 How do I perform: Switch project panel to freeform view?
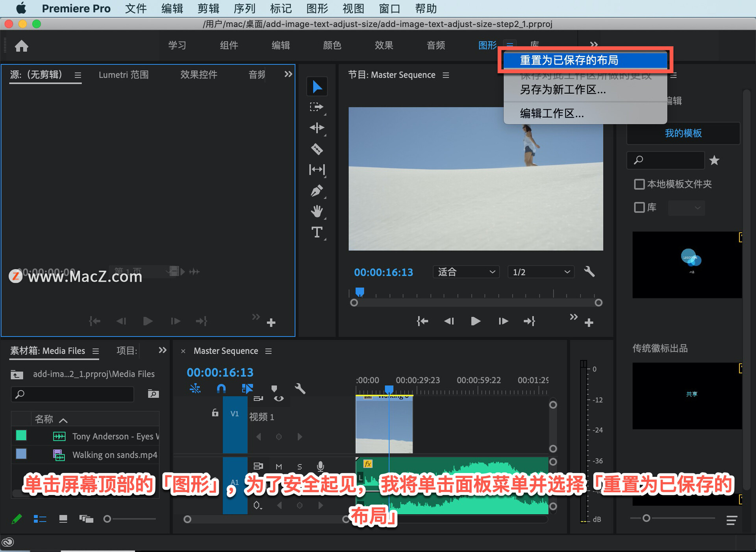pyautogui.click(x=86, y=519)
